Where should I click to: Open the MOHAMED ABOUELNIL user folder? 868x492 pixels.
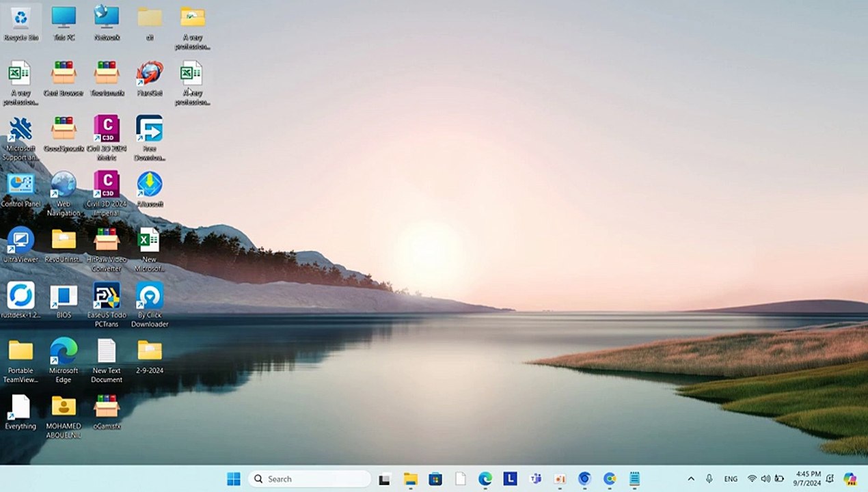pos(64,407)
